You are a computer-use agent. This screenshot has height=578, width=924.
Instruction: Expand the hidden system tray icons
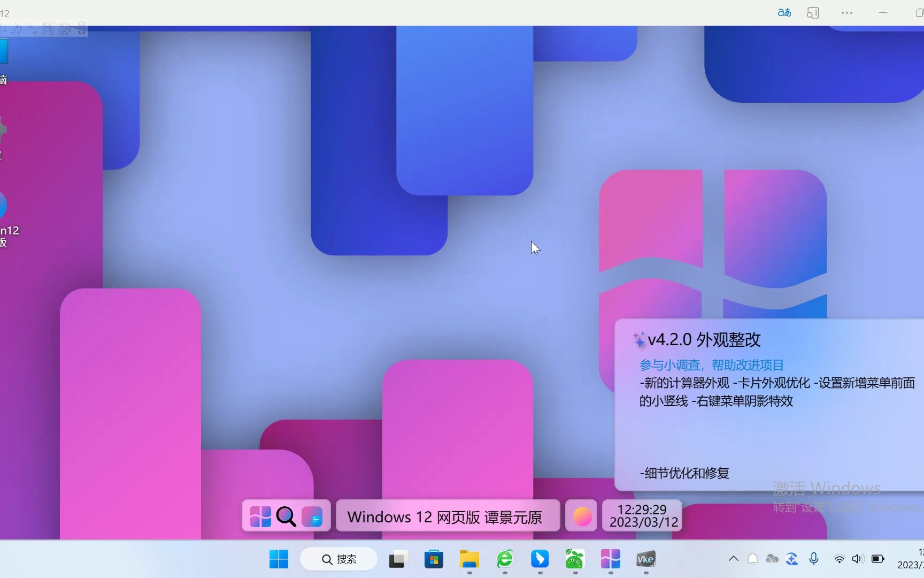pos(734,559)
